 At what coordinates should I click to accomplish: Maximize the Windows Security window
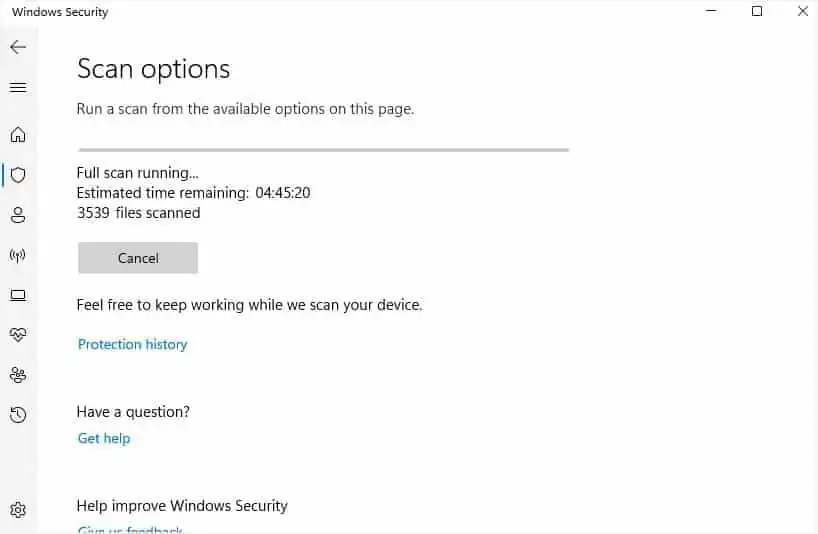[757, 12]
